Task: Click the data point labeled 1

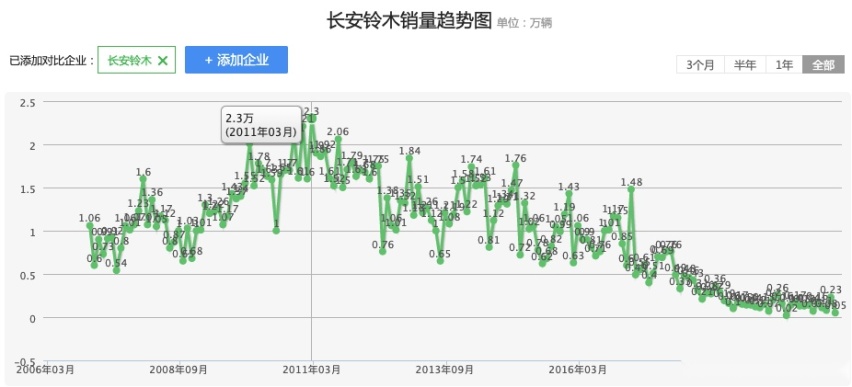Action: pos(276,230)
